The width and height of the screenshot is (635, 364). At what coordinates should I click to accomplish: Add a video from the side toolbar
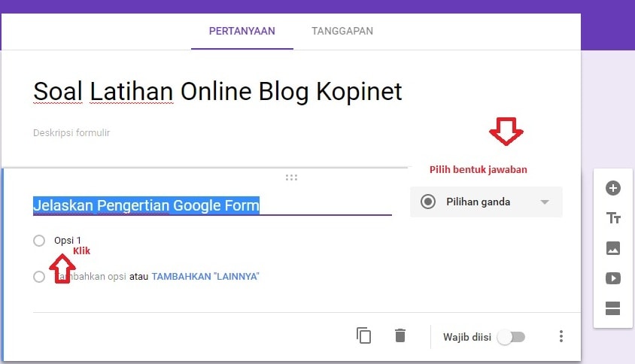(x=612, y=278)
